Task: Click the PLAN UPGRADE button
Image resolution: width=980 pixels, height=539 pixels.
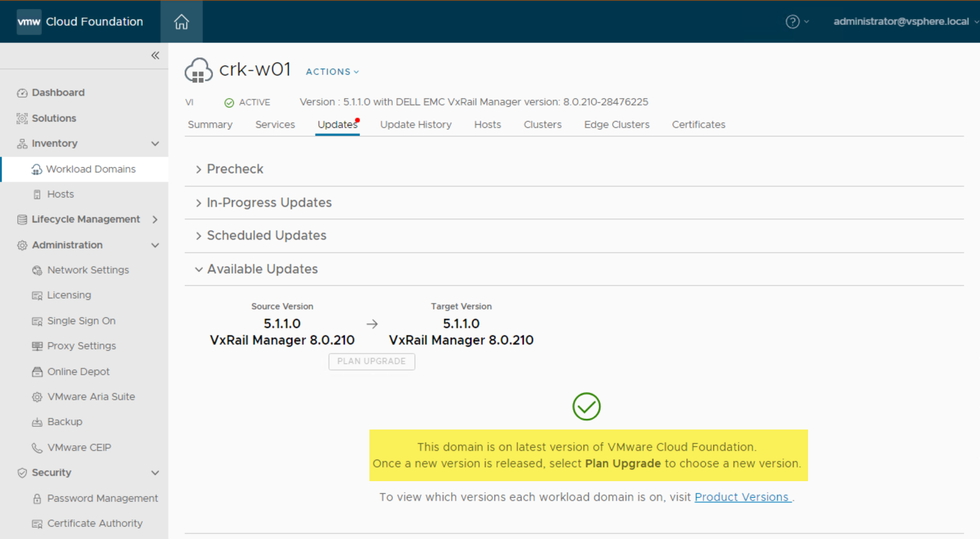Action: [x=371, y=361]
